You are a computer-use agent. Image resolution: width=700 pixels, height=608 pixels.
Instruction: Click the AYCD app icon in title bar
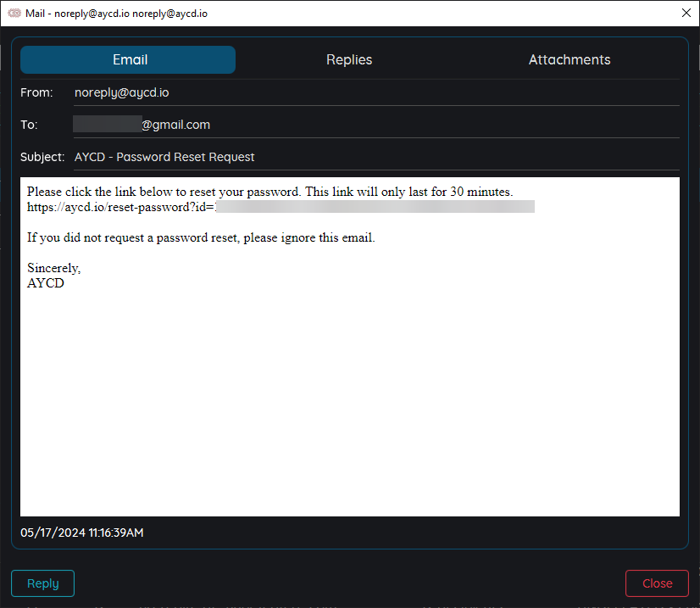[14, 13]
